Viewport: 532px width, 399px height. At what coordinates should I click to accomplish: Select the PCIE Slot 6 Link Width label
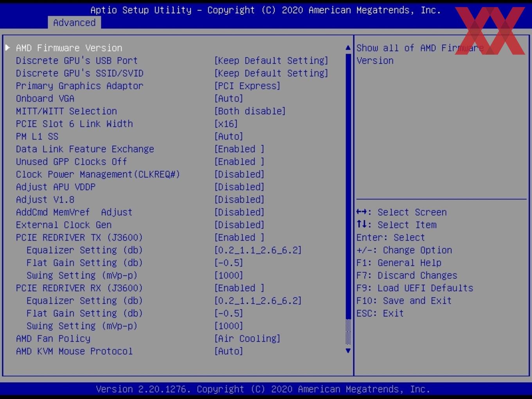[x=74, y=124]
